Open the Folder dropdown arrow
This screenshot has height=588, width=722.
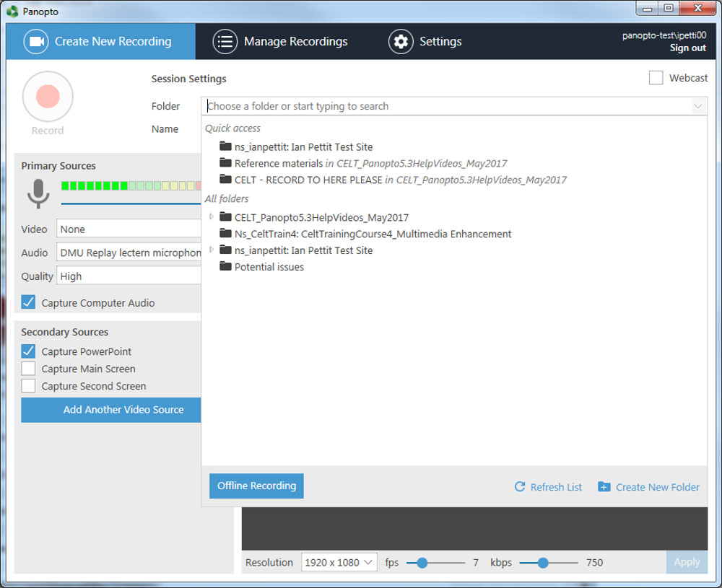697,106
